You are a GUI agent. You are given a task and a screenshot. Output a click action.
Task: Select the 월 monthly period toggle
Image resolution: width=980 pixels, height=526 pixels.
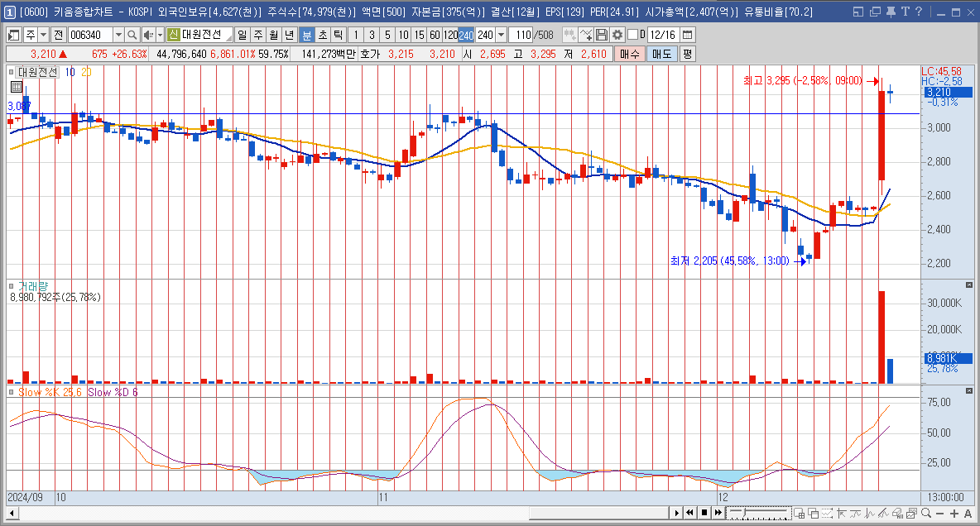(x=274, y=35)
